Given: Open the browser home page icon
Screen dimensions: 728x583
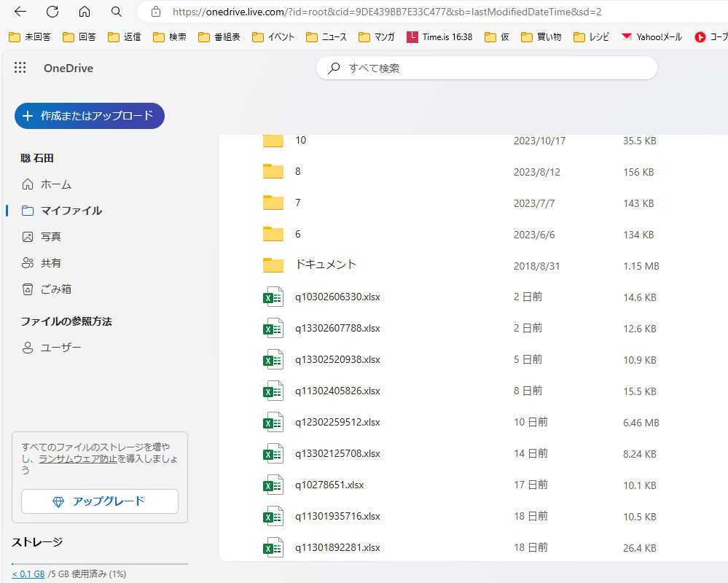Looking at the screenshot, I should pos(85,12).
